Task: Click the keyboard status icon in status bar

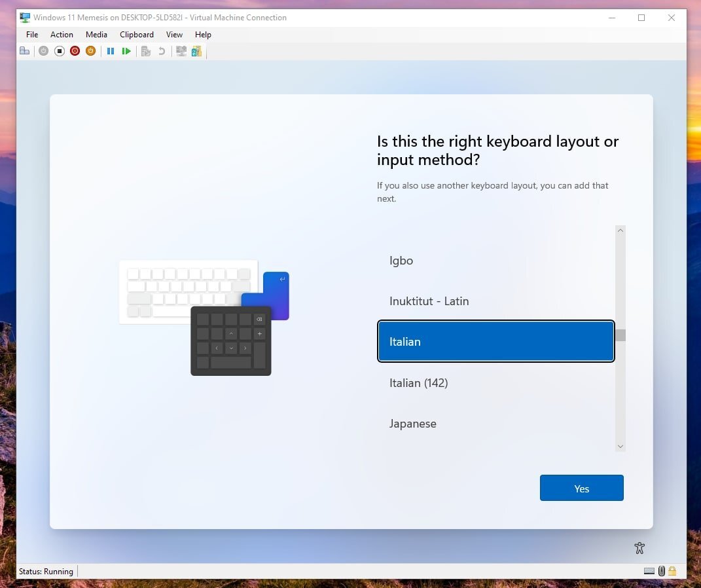Action: pyautogui.click(x=649, y=571)
